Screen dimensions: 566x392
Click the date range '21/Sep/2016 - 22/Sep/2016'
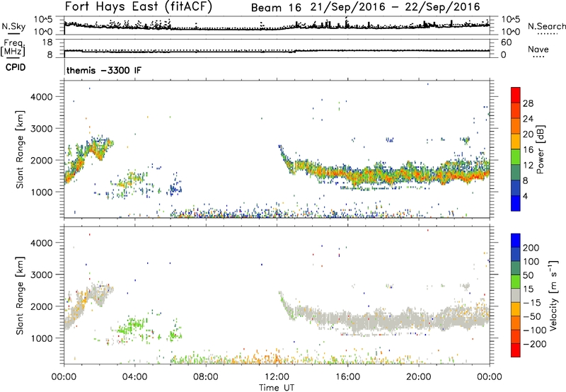click(x=395, y=7)
